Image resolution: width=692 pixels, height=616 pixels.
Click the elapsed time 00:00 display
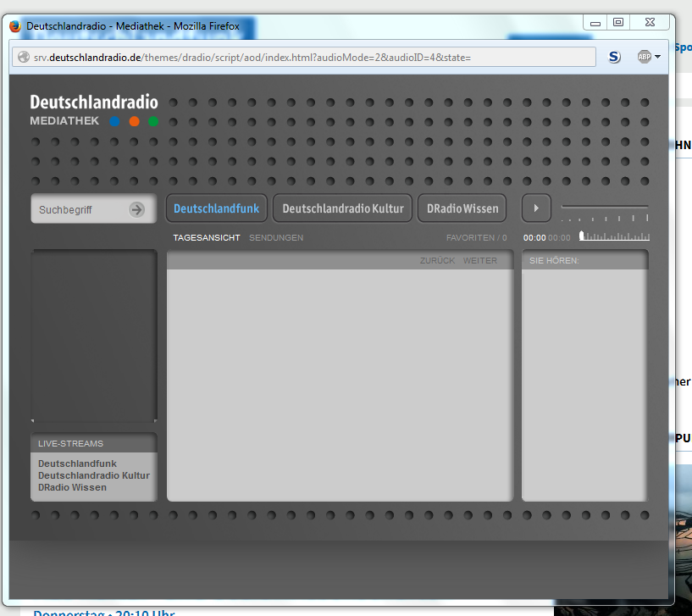tap(534, 237)
